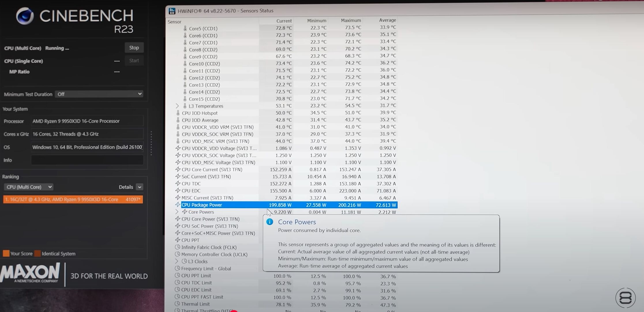644x312 pixels.
Task: Click thermometer icon next to Core5 (CCD1)
Action: (x=185, y=28)
